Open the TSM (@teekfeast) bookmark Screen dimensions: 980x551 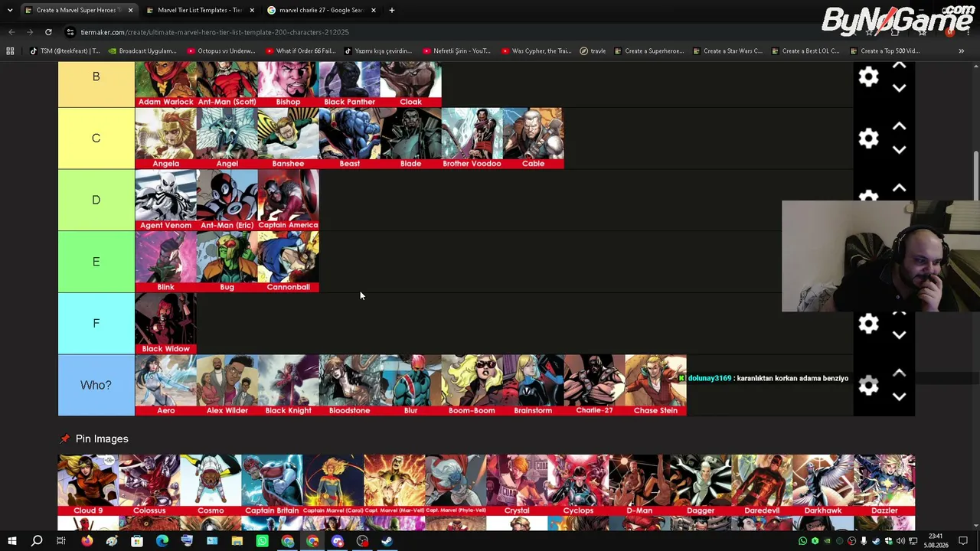[x=64, y=51]
